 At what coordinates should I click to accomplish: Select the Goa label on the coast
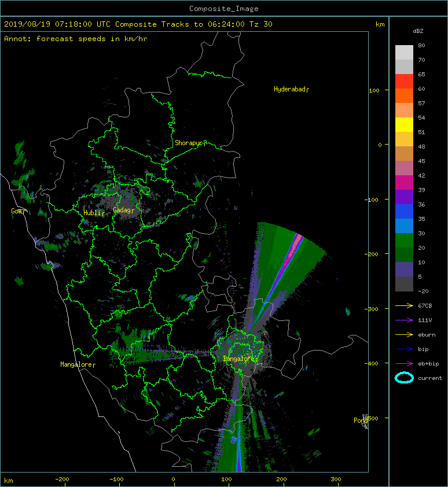17,211
